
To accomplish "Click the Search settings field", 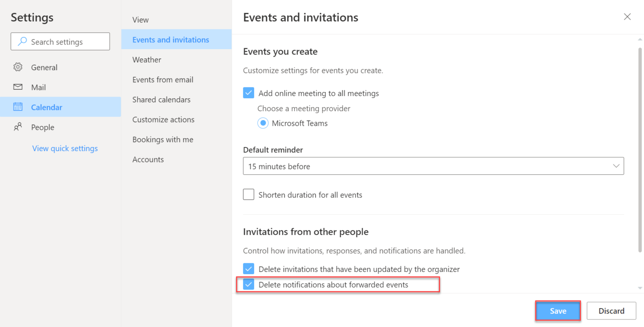I will click(x=60, y=42).
